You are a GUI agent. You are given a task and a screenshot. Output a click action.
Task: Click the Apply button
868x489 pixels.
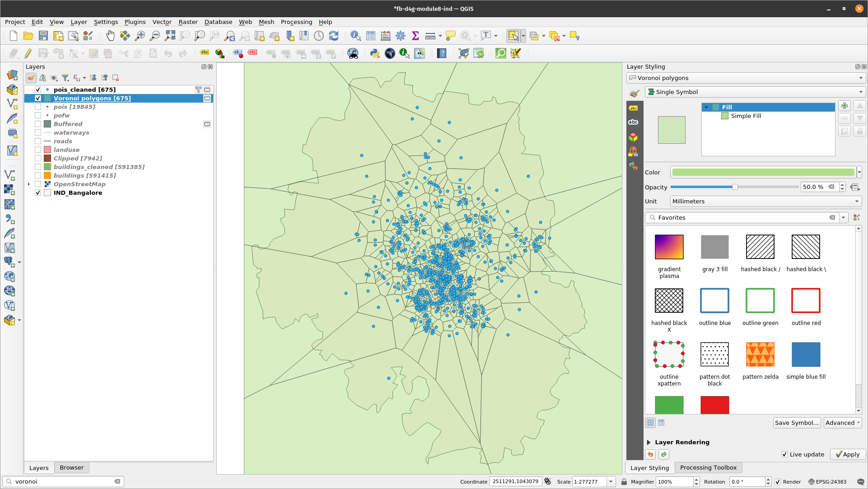click(848, 454)
